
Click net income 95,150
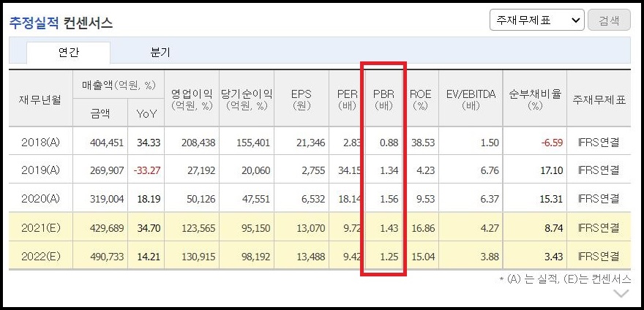tap(256, 228)
